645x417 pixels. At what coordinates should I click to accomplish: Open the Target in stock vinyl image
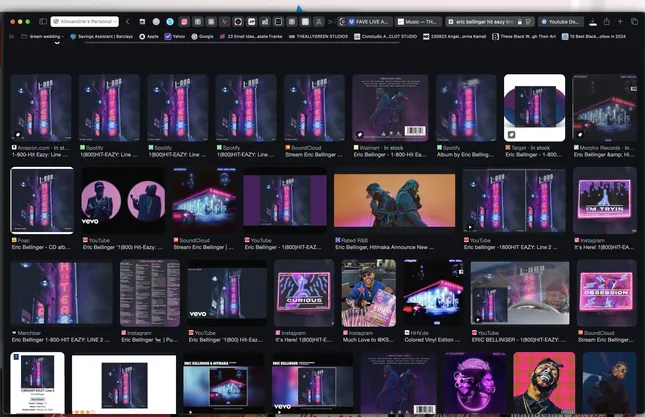534,108
